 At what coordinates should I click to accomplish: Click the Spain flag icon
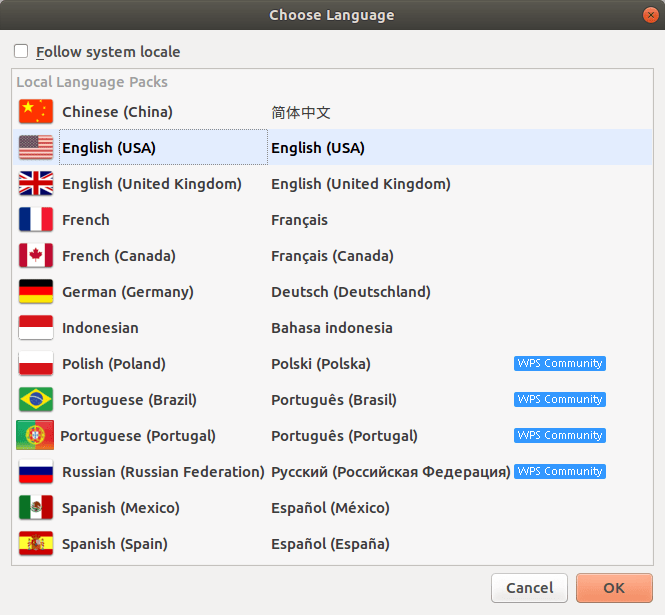(36, 543)
